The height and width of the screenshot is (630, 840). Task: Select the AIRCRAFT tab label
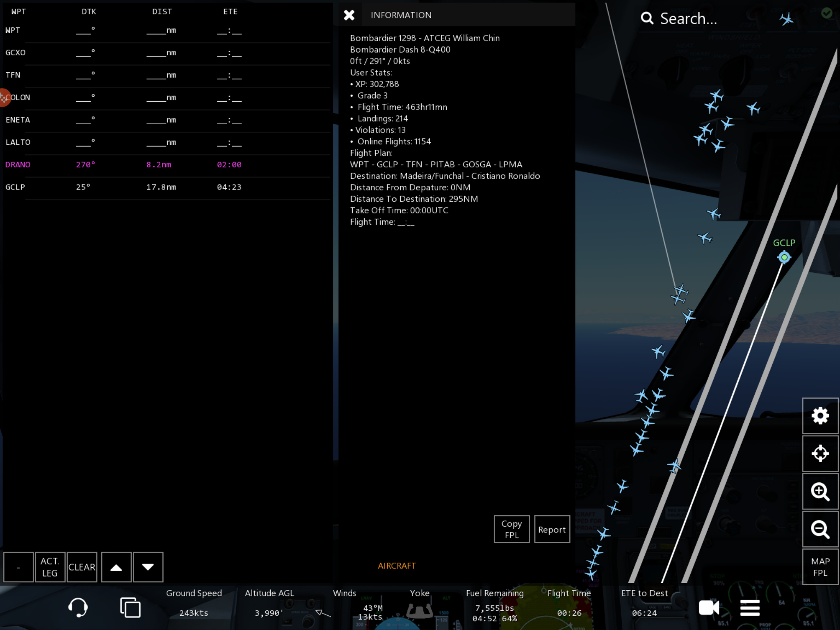coord(397,566)
